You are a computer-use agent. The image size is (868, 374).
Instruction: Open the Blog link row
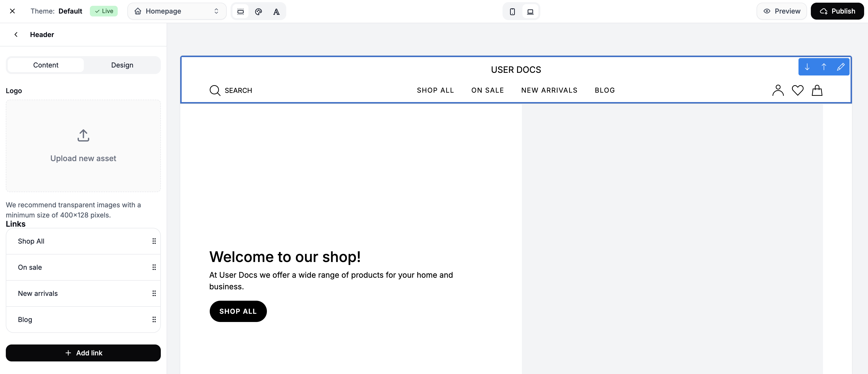tap(83, 320)
